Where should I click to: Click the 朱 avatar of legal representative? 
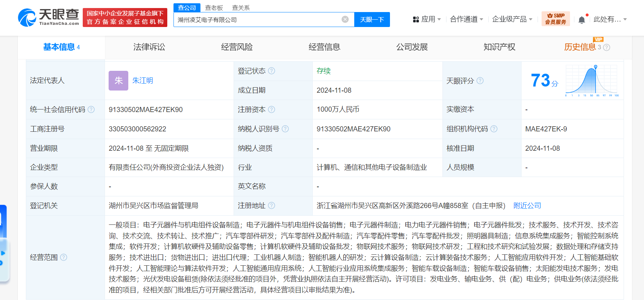pos(118,81)
